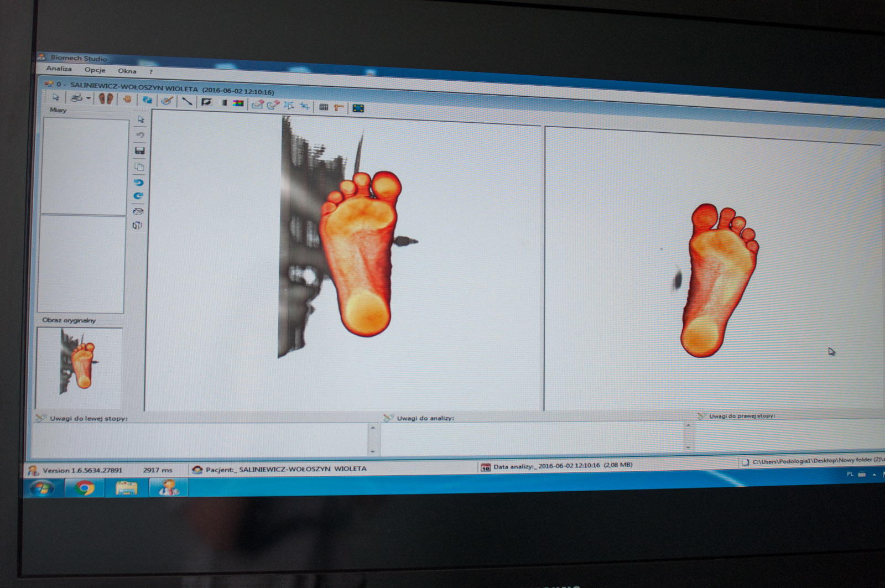The image size is (885, 588).
Task: Click the both-feet view icon in the toolbar
Action: pyautogui.click(x=106, y=98)
